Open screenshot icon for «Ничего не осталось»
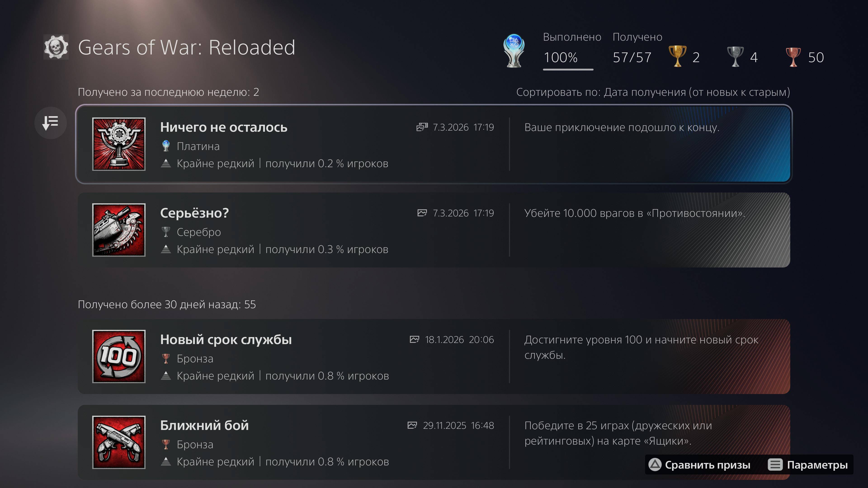Screen dimensions: 868x488 (x=422, y=127)
